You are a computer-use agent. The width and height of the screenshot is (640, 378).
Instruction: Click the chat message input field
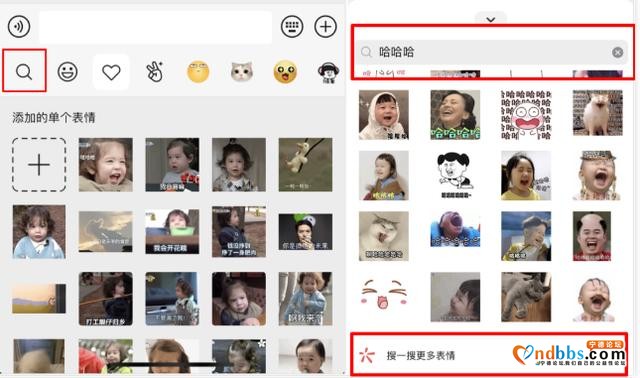point(156,27)
